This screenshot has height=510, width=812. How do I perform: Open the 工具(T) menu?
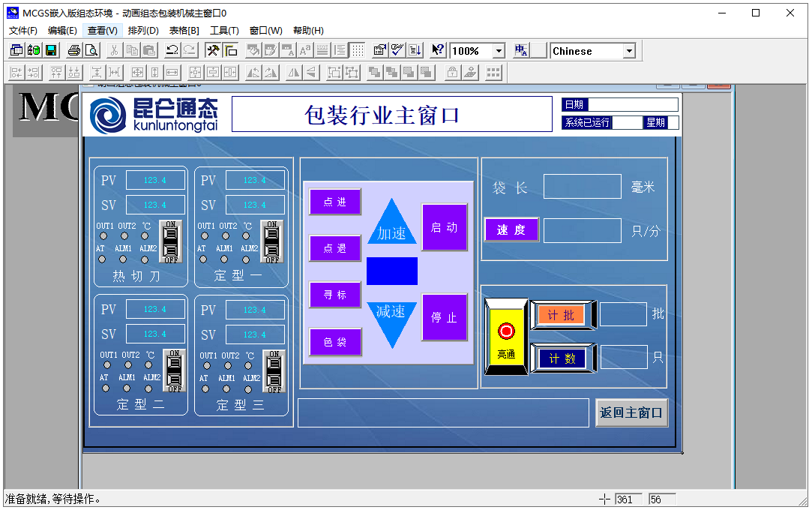pos(224,31)
